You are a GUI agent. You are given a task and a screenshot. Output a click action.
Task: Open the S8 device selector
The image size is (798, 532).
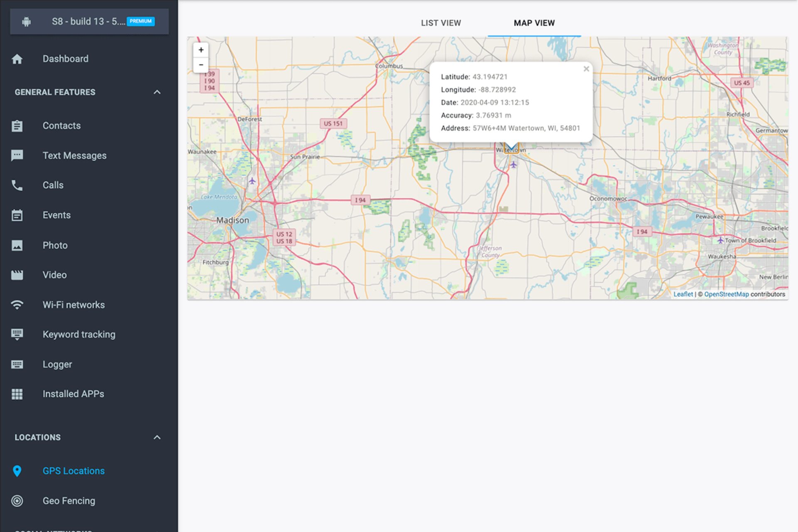89,21
